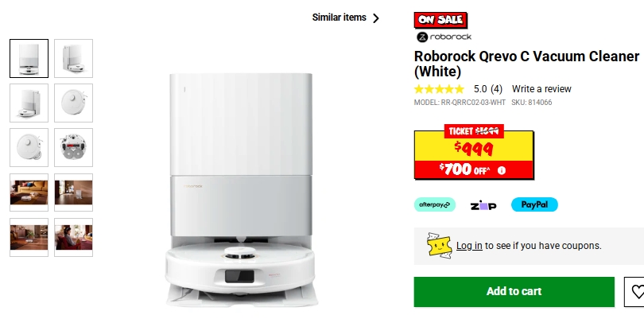This screenshot has height=319, width=644.
Task: Select the Afterpay payment badge
Action: click(x=435, y=204)
